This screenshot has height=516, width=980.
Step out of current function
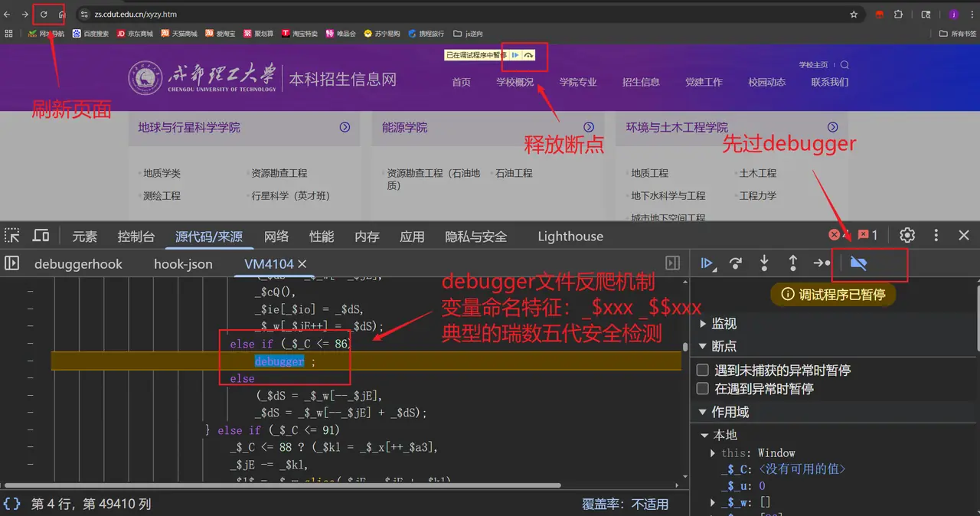point(793,263)
